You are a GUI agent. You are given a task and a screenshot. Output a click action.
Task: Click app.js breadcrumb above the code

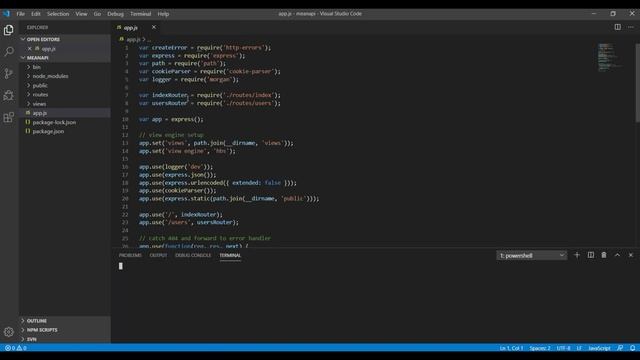coord(133,40)
